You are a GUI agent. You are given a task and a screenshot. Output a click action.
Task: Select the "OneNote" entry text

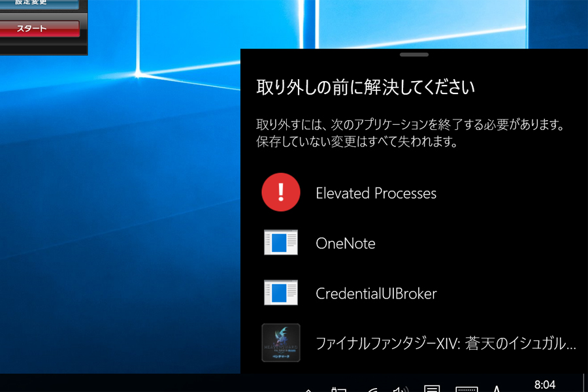(346, 244)
